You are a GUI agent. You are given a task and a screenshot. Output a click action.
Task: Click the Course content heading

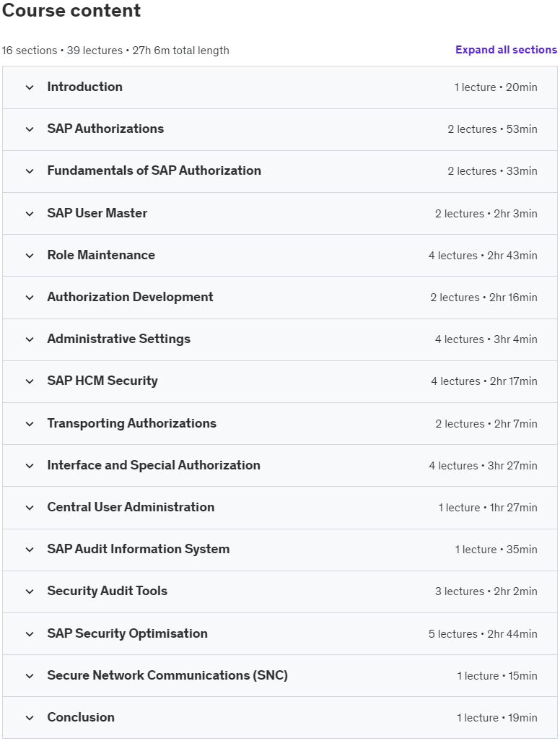pos(71,10)
